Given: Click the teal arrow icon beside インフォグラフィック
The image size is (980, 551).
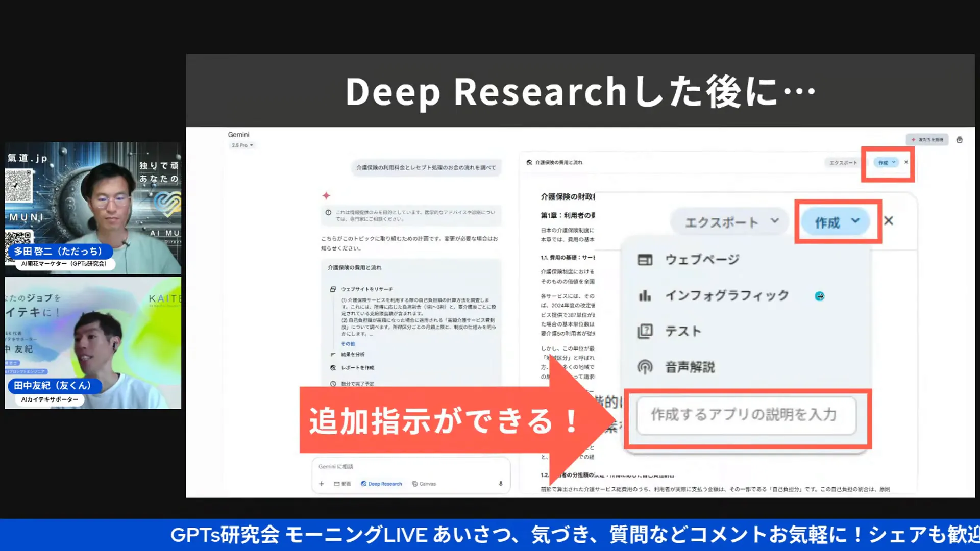Looking at the screenshot, I should coord(820,296).
